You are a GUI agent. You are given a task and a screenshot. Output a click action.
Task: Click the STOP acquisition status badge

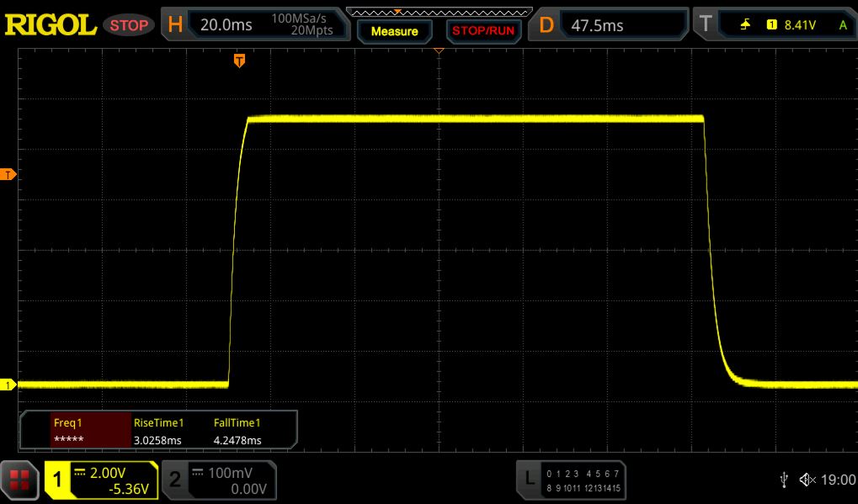coord(129,25)
